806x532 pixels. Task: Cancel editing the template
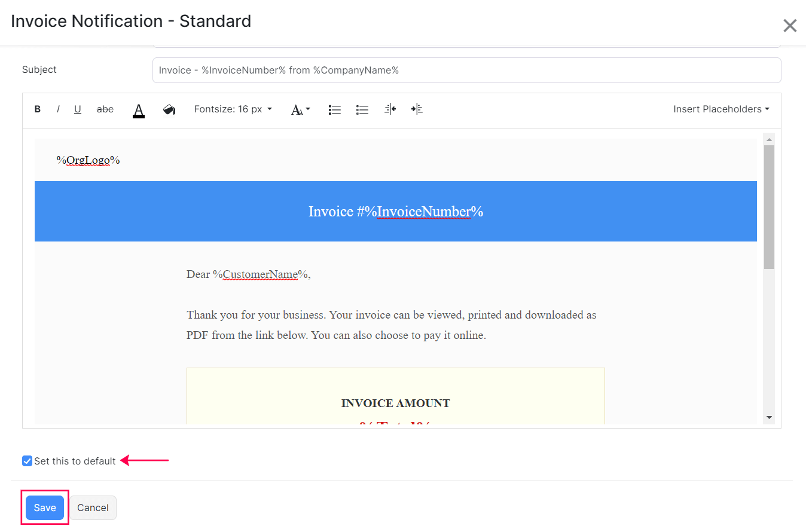coord(93,507)
